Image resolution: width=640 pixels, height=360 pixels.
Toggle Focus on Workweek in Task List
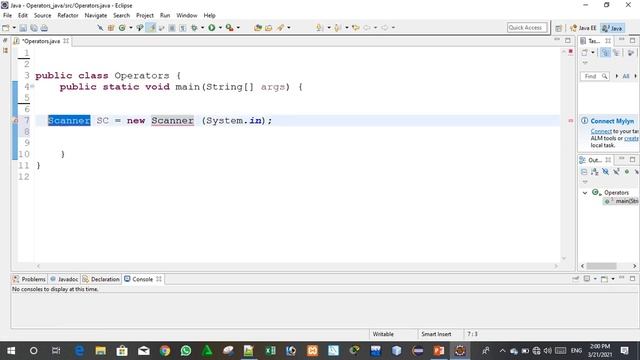pyautogui.click(x=631, y=53)
